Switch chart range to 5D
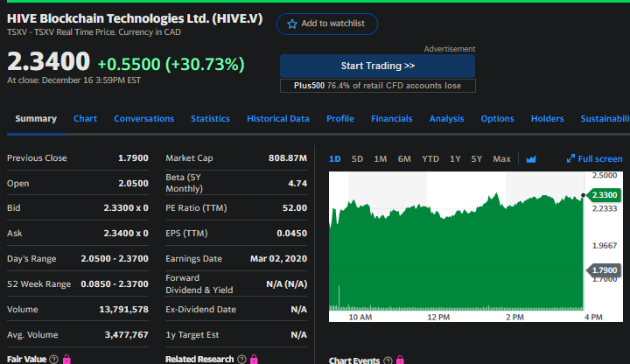Screen dimensions: 630x364 pyautogui.click(x=357, y=159)
